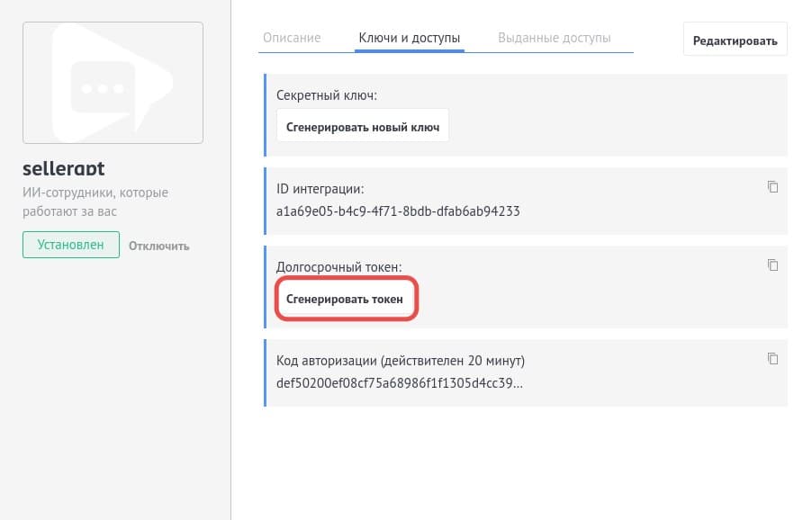Click the Установлен status badge
This screenshot has height=520, width=812.
tap(70, 244)
